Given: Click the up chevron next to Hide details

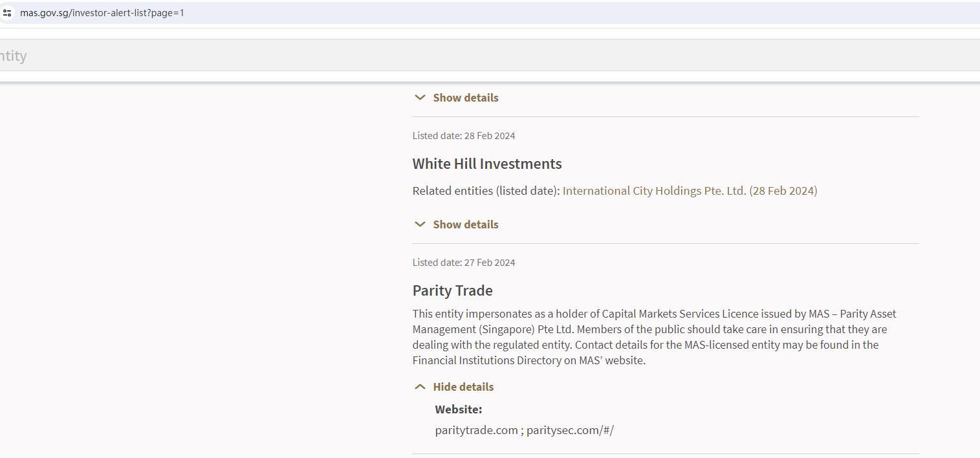Looking at the screenshot, I should tap(420, 387).
